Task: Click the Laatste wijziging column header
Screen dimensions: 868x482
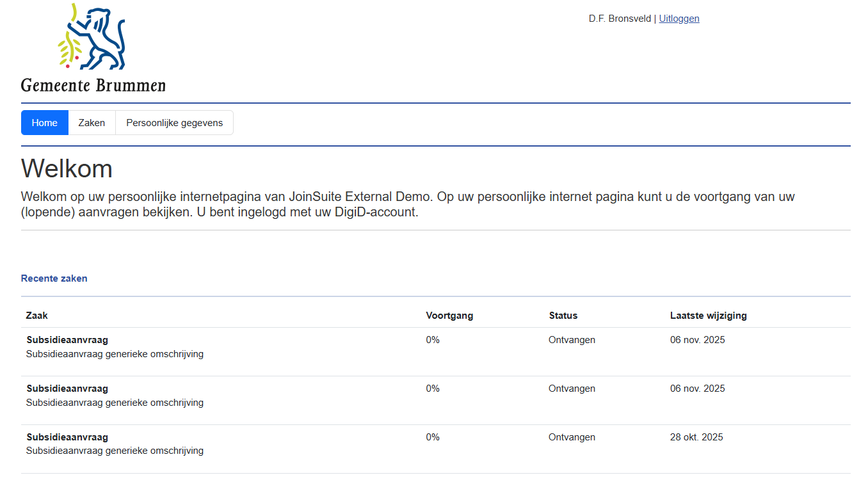Action: (709, 315)
